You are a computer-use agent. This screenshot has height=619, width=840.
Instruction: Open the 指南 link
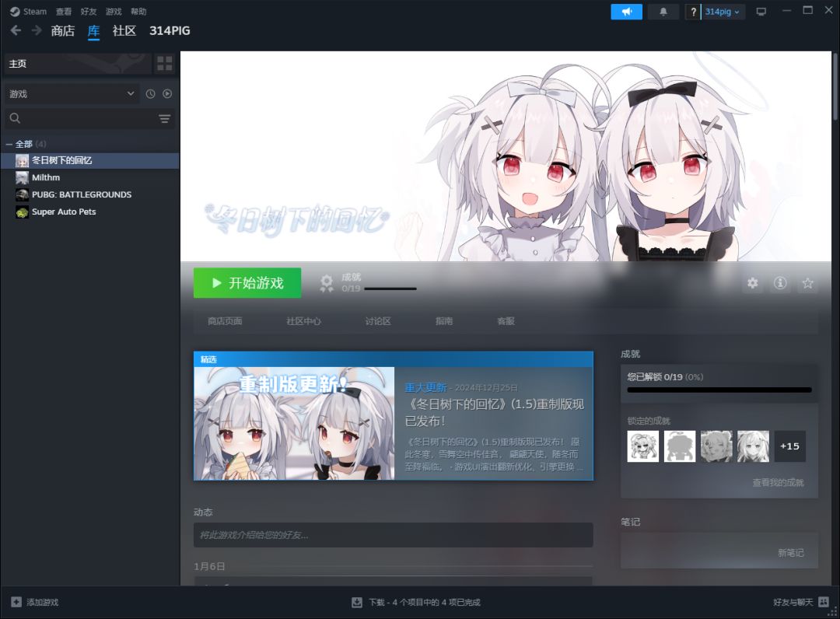click(x=444, y=320)
